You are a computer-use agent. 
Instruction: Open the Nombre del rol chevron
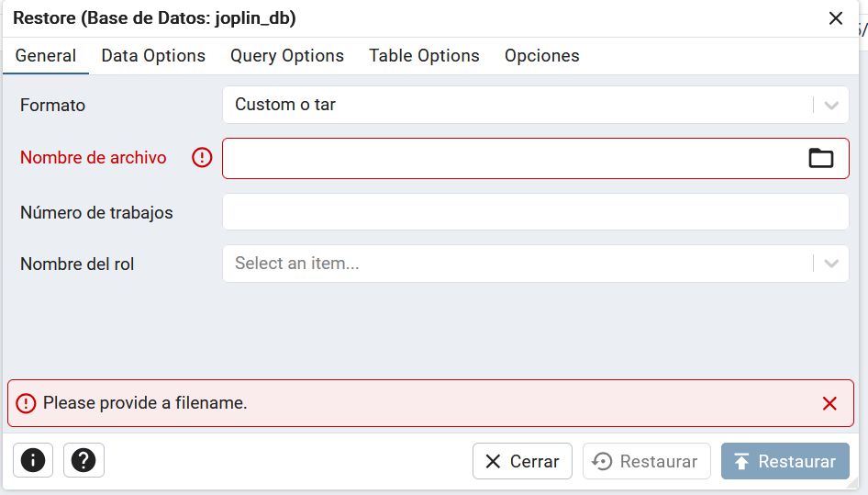point(831,264)
